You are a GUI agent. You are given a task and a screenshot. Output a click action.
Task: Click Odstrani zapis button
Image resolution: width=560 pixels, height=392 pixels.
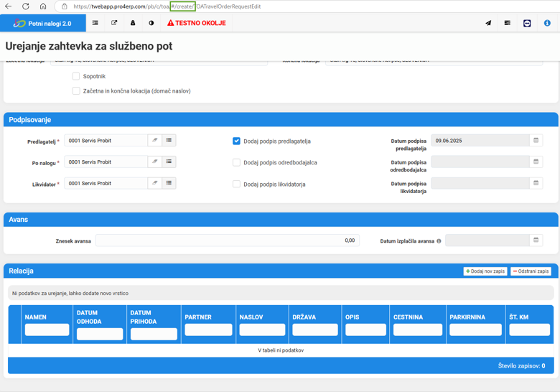click(531, 271)
